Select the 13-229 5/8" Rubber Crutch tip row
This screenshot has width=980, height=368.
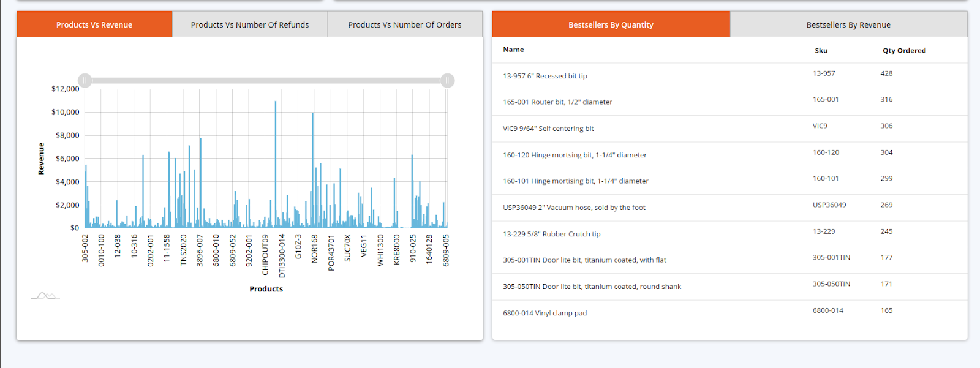click(551, 234)
